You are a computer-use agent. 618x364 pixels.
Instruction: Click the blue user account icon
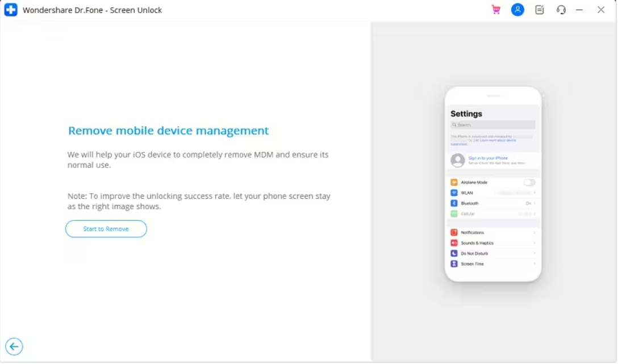[x=517, y=10]
